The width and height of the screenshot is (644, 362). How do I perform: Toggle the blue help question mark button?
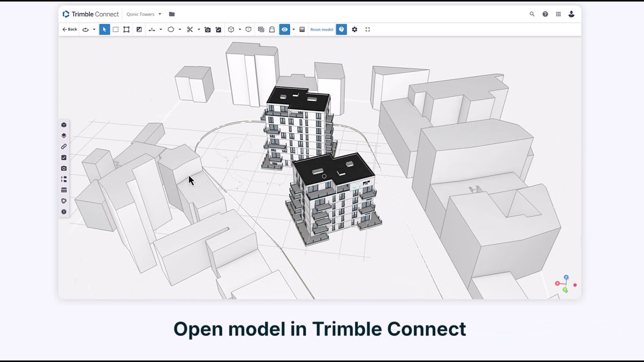[342, 30]
